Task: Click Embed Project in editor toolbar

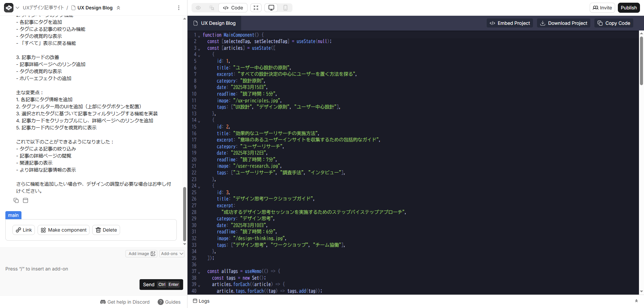Action: [x=509, y=23]
